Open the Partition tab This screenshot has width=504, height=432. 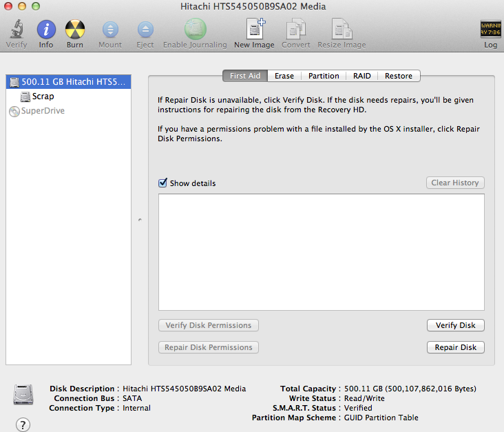tap(324, 76)
